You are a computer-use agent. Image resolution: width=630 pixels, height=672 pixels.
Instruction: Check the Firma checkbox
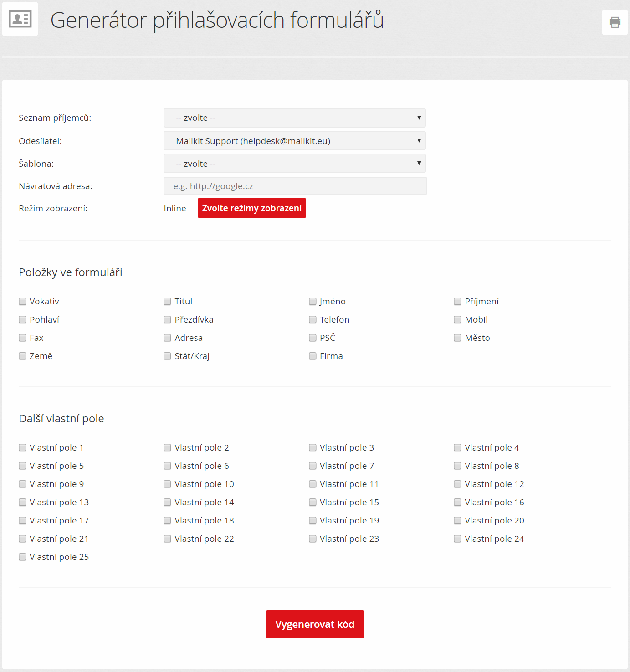point(312,356)
